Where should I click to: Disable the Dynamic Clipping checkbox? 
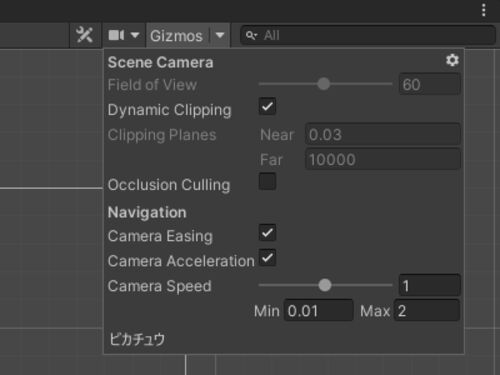pos(267,107)
